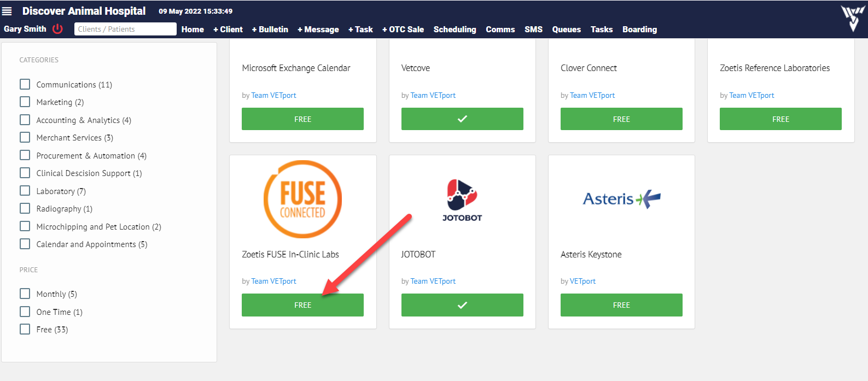Open Scheduling in navigation bar
Screen dimensions: 868x381
(x=455, y=30)
